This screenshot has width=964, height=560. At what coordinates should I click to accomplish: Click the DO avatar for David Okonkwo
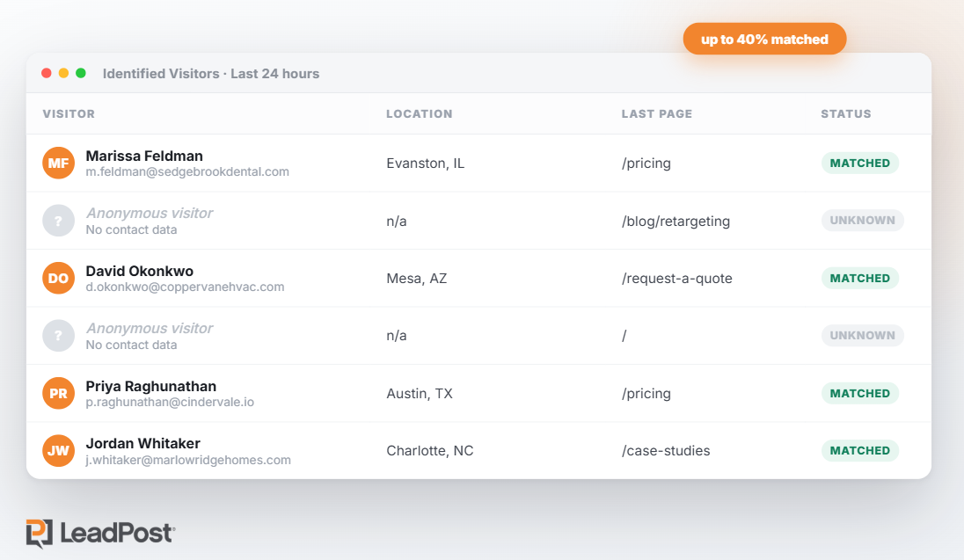[x=58, y=278]
